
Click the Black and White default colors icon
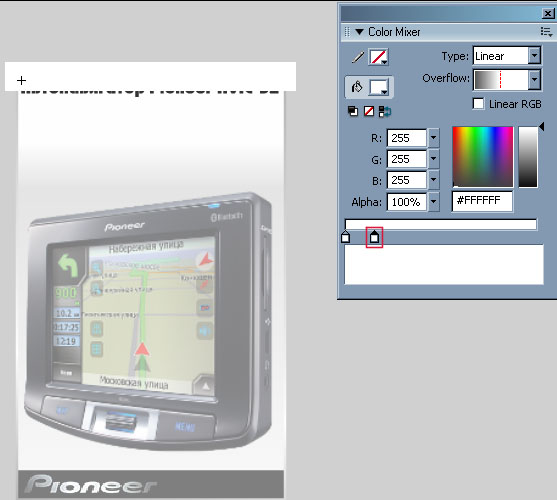point(353,111)
